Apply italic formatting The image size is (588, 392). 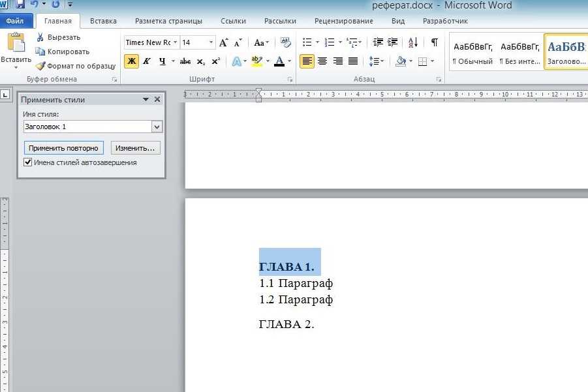pos(147,61)
